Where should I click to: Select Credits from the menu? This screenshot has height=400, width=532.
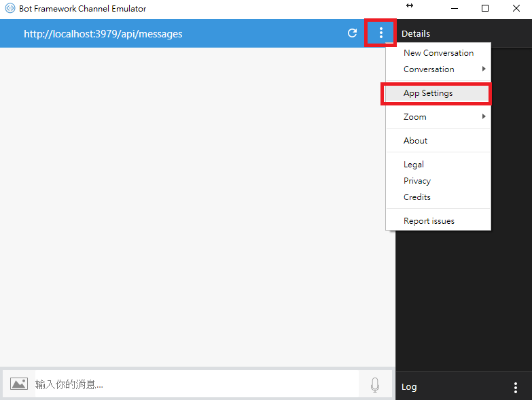coord(438,197)
